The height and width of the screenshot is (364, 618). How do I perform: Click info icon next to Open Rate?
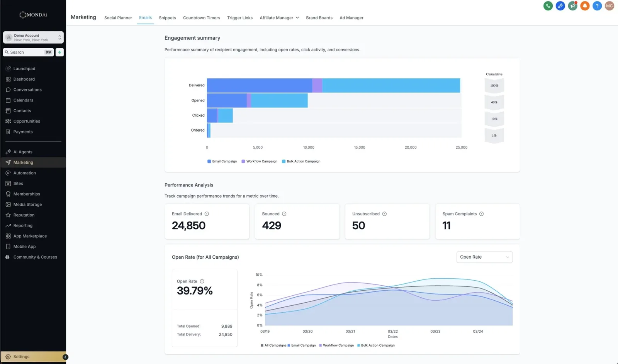pos(202,281)
